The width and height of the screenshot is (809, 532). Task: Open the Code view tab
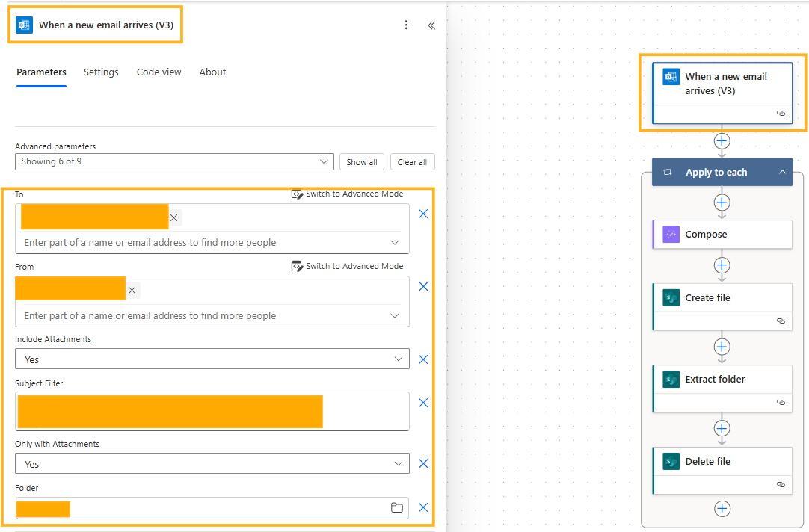pos(159,72)
